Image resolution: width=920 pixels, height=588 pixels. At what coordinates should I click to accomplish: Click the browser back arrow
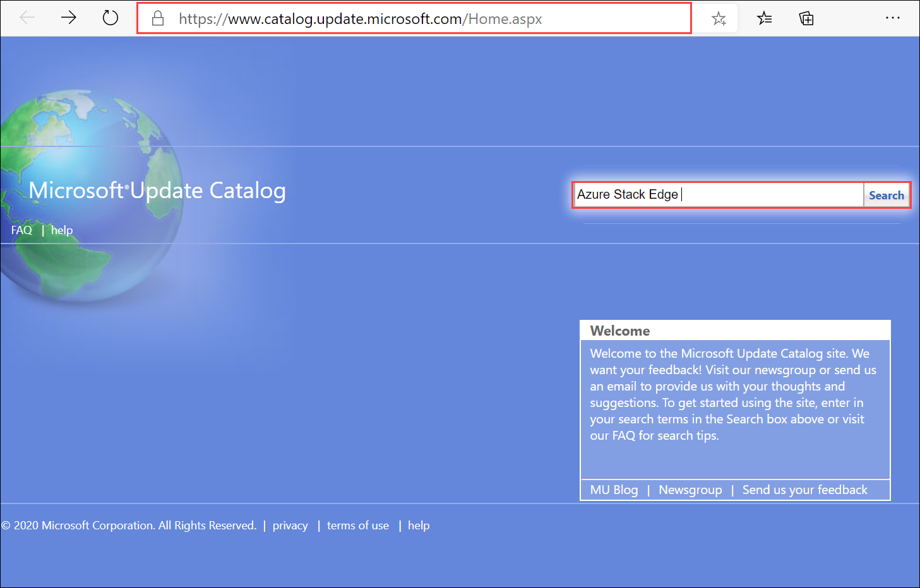(27, 18)
